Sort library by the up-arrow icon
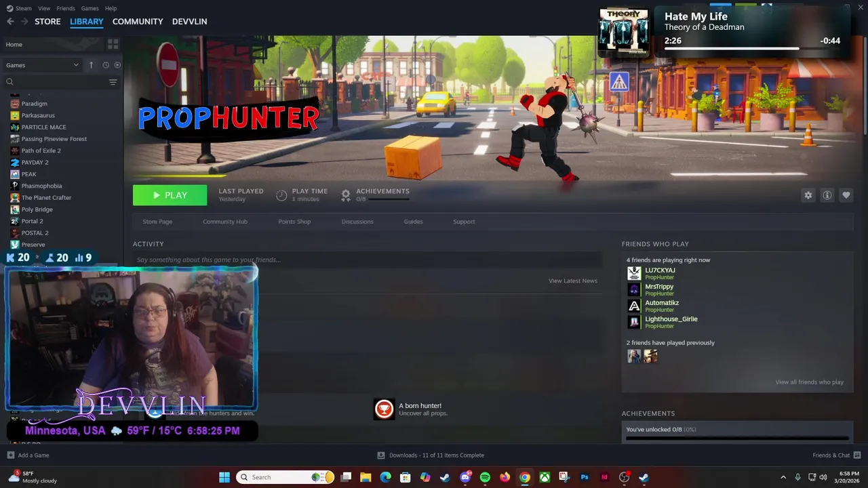The width and height of the screenshot is (868, 488). [x=91, y=65]
